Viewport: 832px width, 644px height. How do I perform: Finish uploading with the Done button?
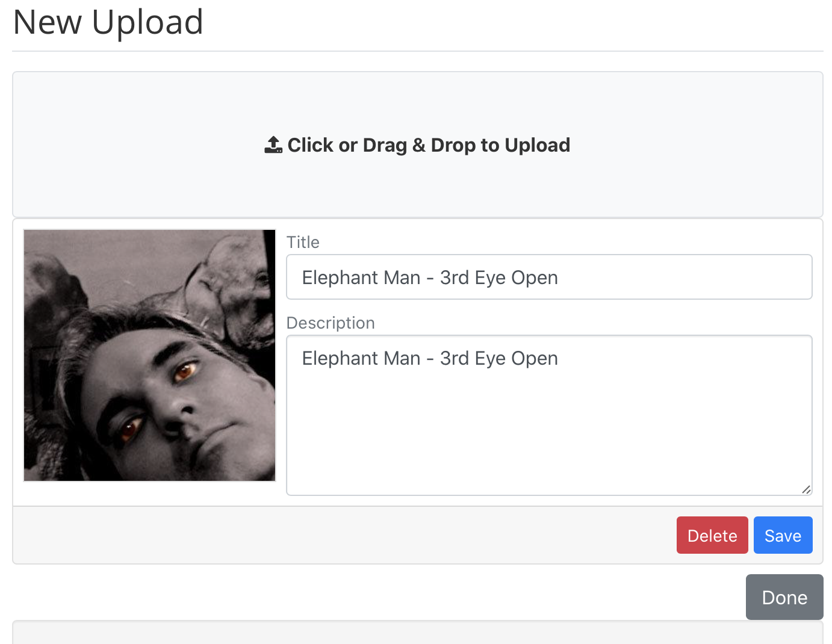point(784,597)
